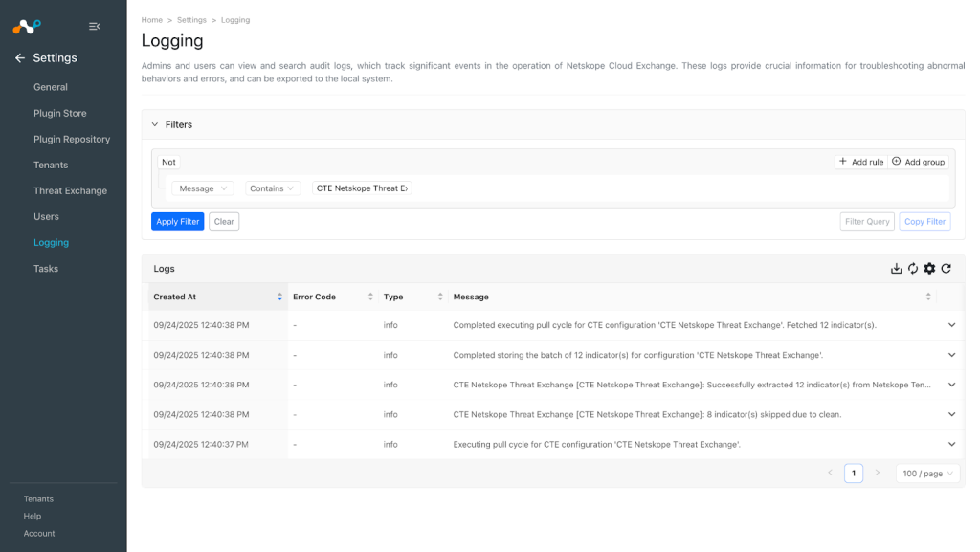
Task: Sort by Message column arrows
Action: [x=928, y=298]
